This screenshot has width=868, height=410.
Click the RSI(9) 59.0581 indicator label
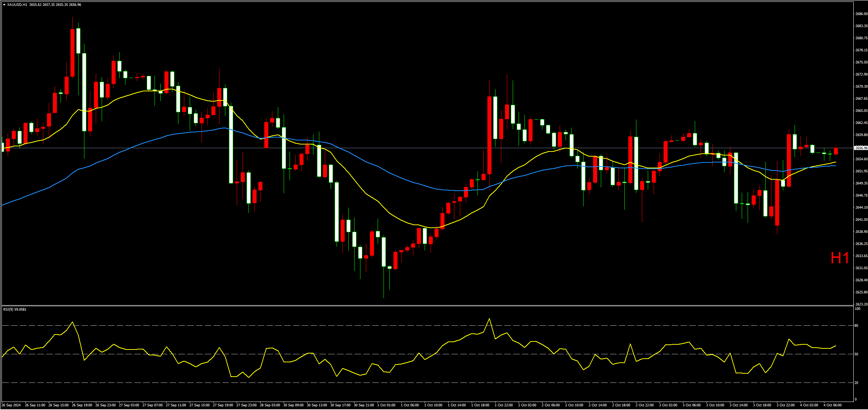15,310
